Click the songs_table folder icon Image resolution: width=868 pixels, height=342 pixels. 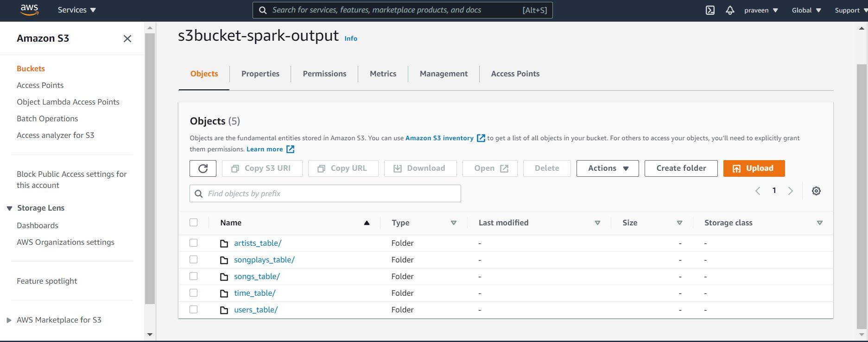(224, 277)
